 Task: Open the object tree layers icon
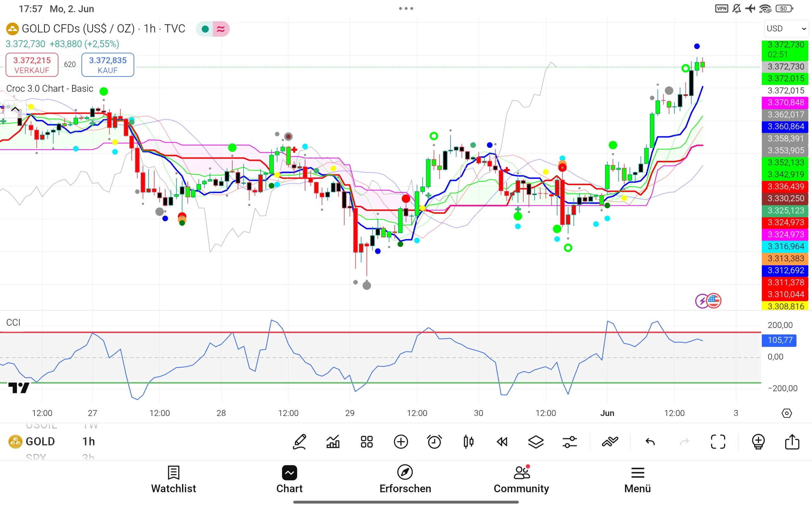coord(536,441)
